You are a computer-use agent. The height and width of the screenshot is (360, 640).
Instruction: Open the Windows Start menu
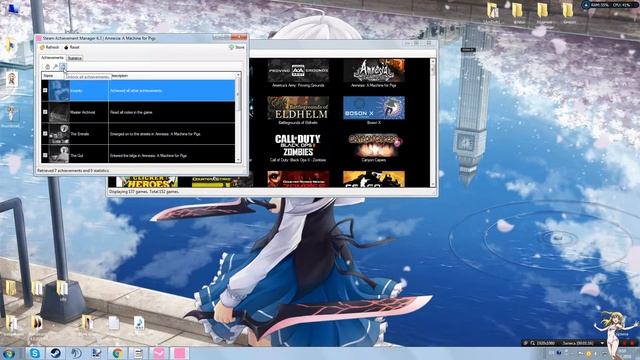pyautogui.click(x=9, y=353)
